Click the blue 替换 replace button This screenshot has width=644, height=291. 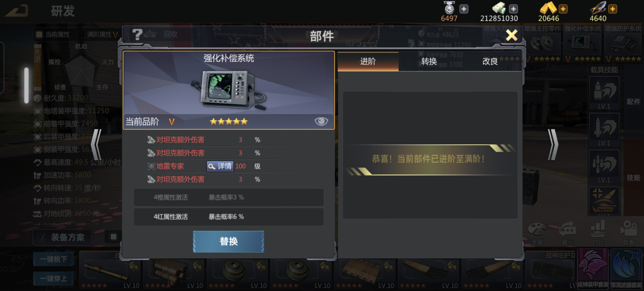[228, 242]
